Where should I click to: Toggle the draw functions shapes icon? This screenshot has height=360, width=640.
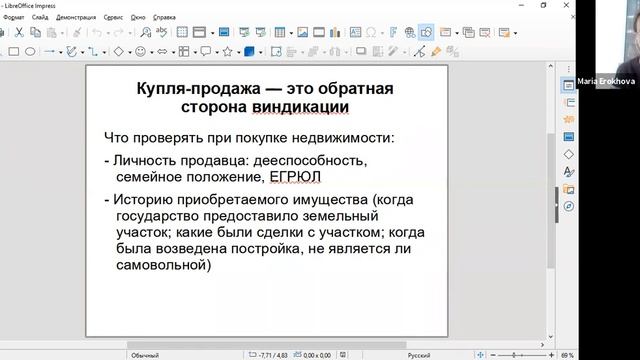426,32
